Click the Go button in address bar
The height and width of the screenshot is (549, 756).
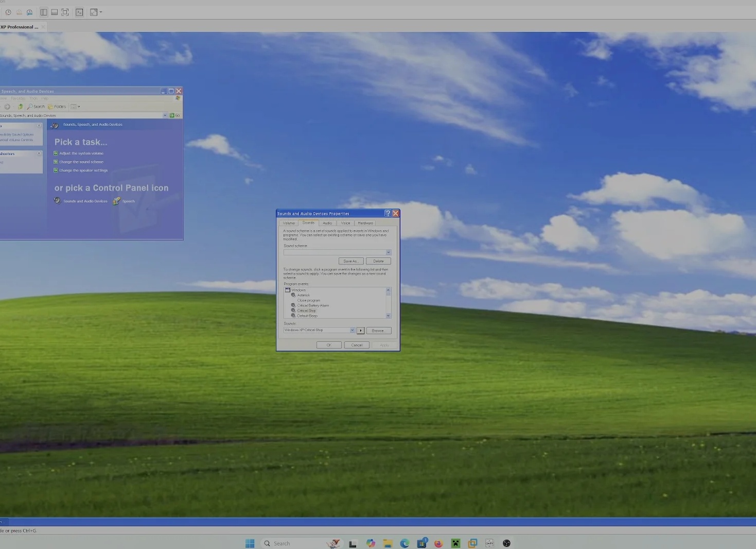point(174,115)
